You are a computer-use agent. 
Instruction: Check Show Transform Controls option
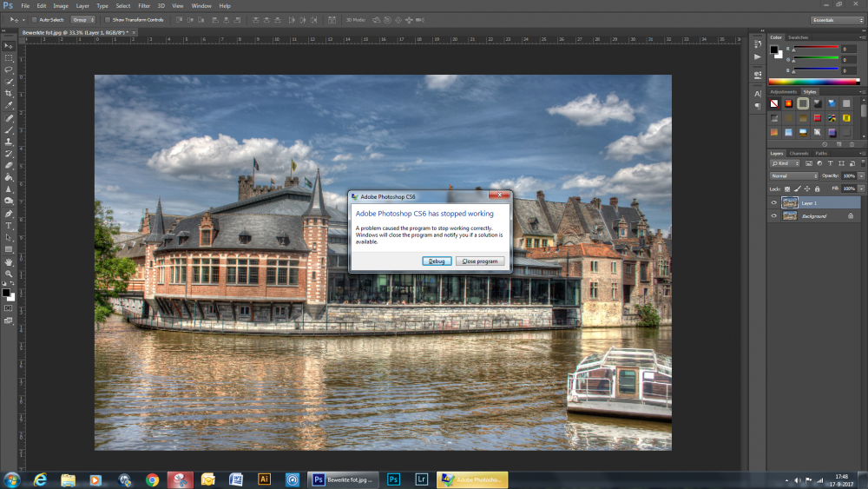point(107,19)
